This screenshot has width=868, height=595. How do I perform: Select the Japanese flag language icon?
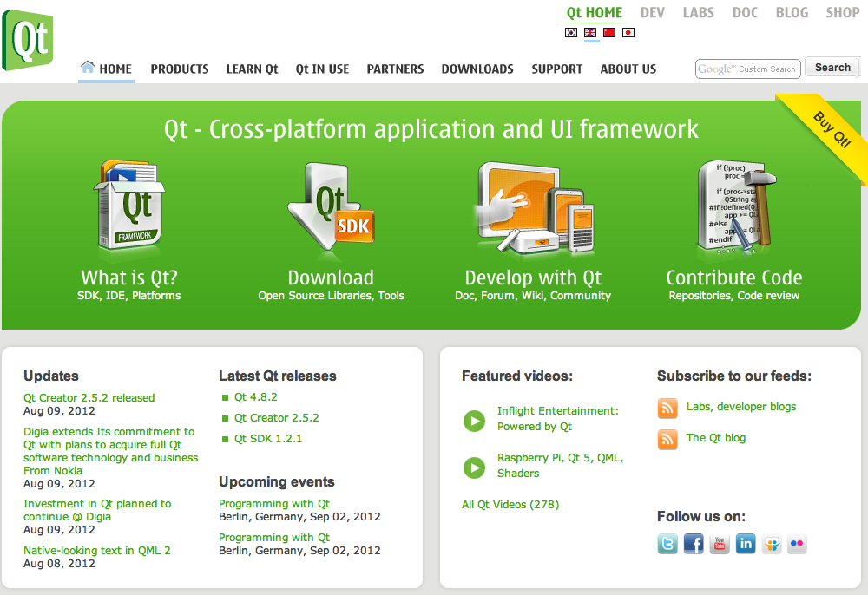[628, 33]
